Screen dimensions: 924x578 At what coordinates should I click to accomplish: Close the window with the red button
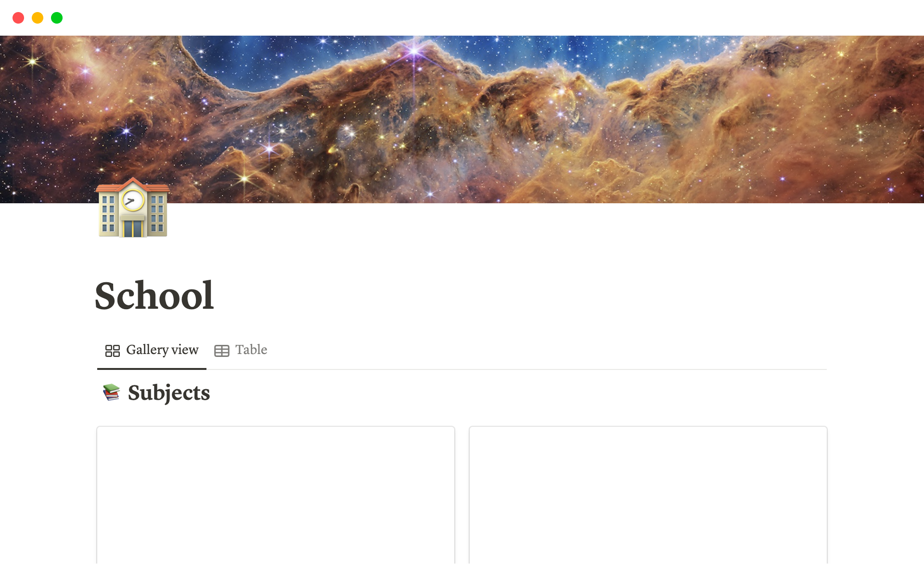pos(18,18)
